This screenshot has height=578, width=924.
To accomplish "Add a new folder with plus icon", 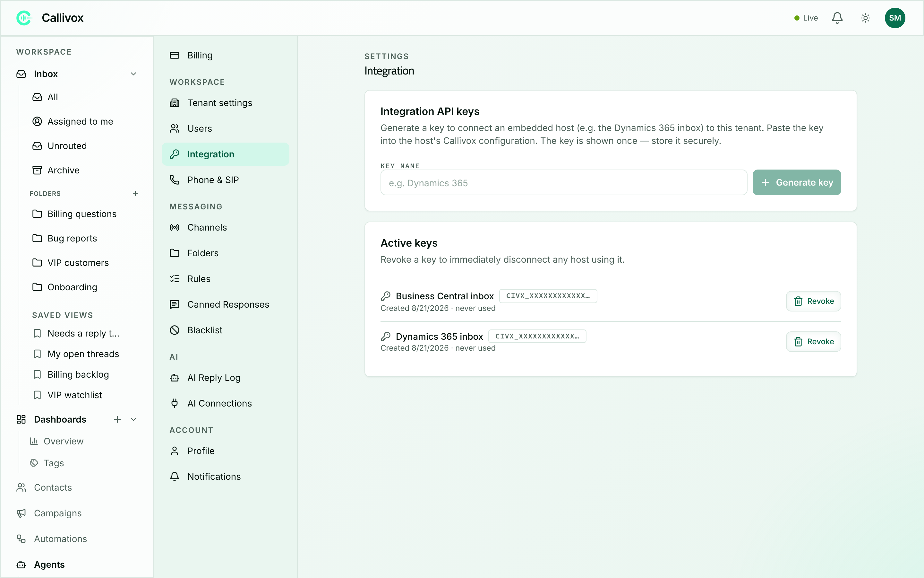I will tap(135, 193).
